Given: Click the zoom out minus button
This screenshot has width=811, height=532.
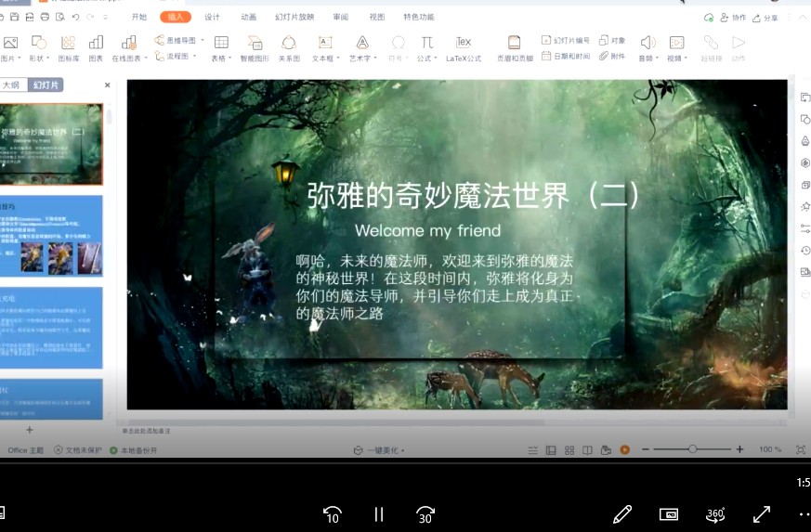Looking at the screenshot, I should coord(646,449).
